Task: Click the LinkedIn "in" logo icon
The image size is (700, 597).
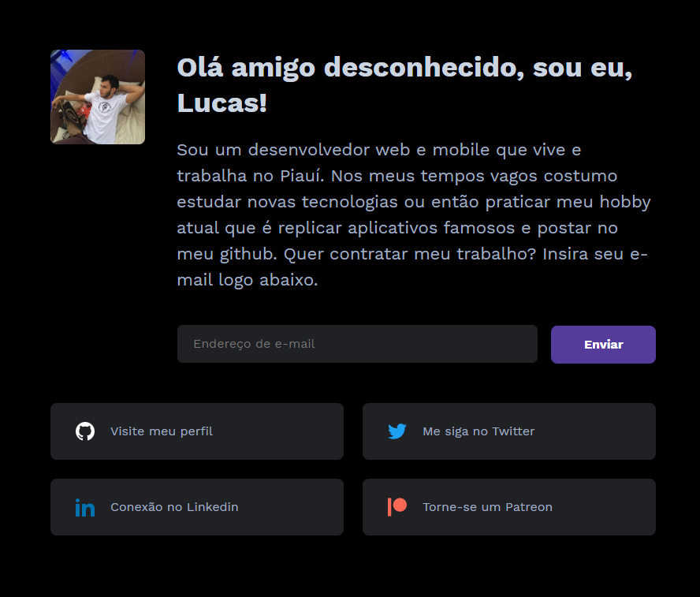Action: [85, 507]
